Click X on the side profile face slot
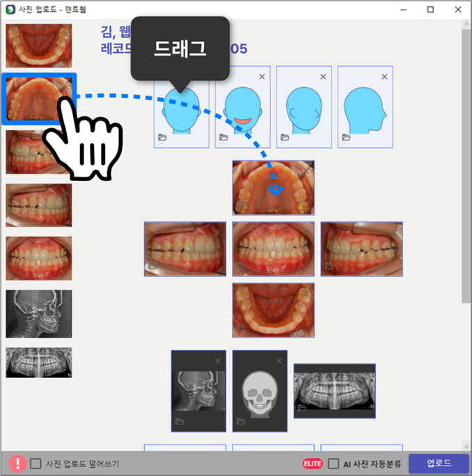This screenshot has width=472, height=476. (384, 77)
